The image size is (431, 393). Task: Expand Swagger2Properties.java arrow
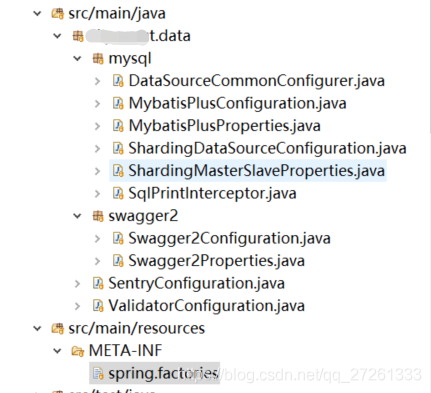[97, 261]
